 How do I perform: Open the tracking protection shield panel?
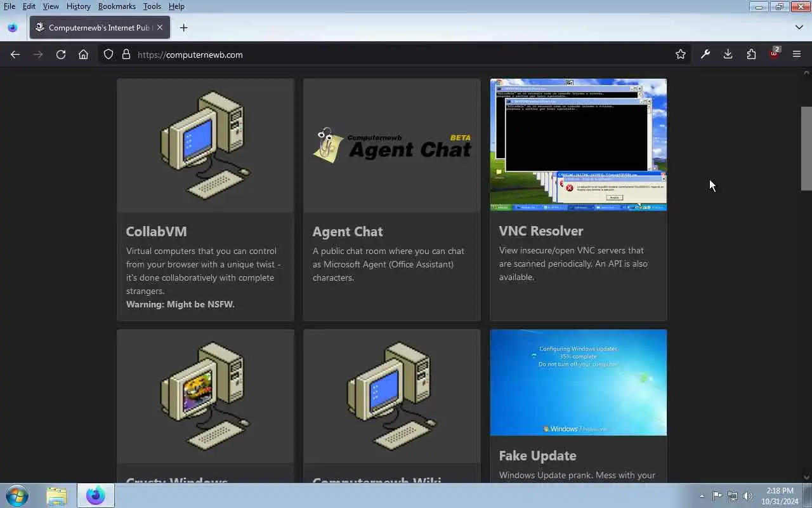[108, 55]
